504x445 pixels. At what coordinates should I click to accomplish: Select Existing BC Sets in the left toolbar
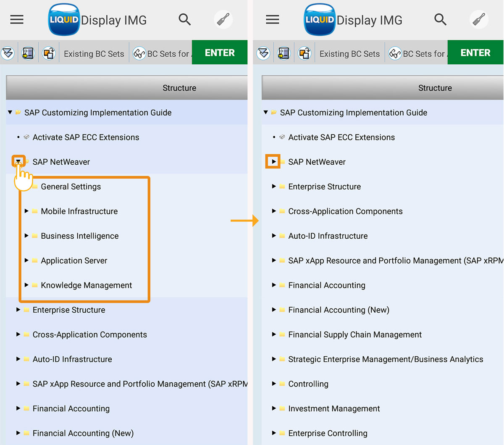coord(94,54)
